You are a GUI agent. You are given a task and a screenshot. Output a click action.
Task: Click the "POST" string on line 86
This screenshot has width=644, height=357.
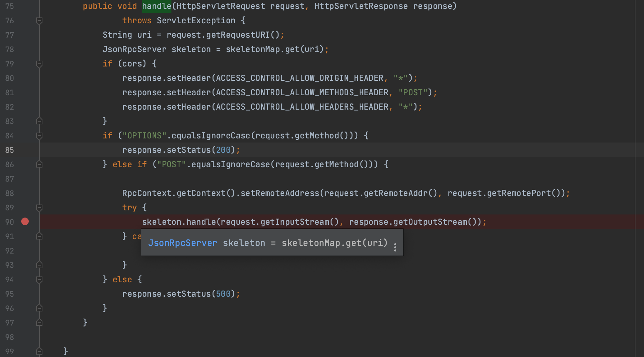pos(171,164)
